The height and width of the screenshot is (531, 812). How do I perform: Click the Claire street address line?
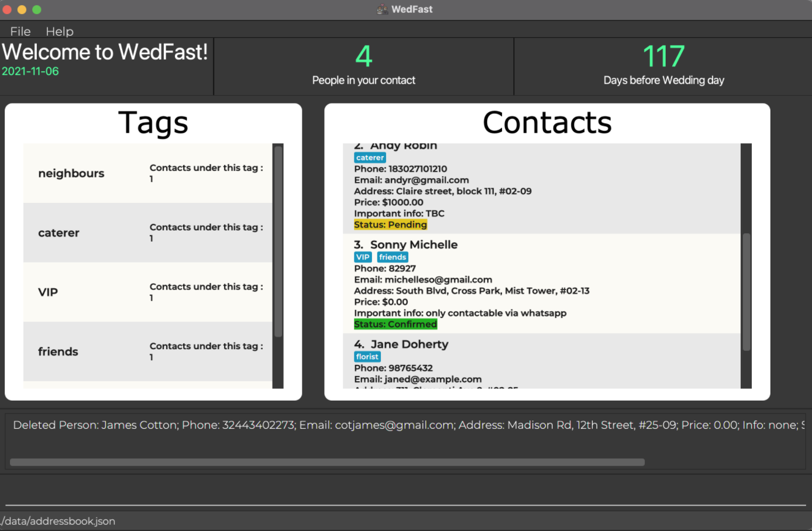point(443,191)
